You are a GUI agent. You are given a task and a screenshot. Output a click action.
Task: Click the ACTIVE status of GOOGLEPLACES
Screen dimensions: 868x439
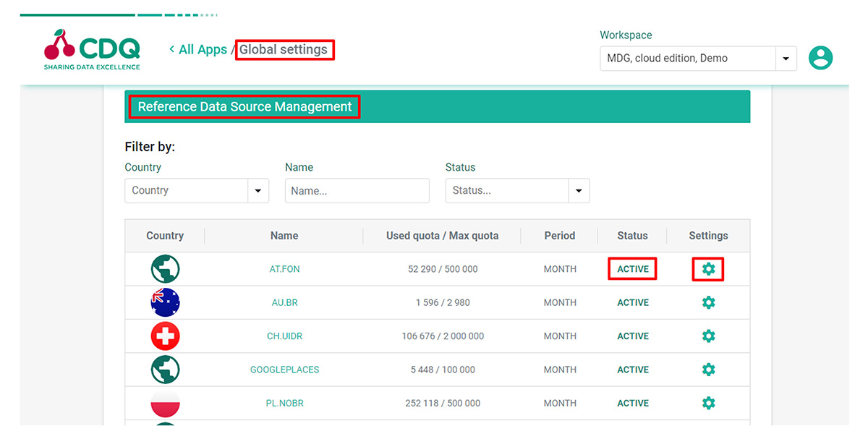(633, 369)
